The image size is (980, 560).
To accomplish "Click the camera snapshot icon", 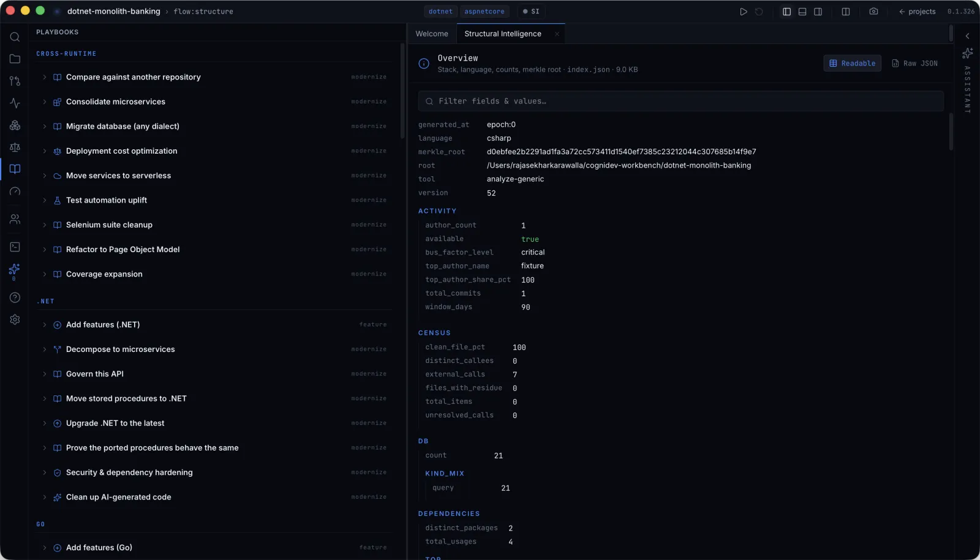I will [x=873, y=12].
